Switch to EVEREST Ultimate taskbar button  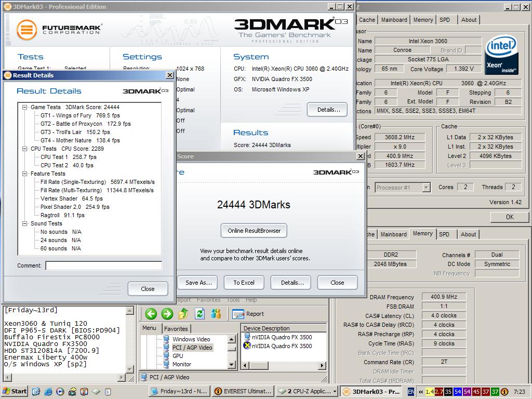click(243, 391)
